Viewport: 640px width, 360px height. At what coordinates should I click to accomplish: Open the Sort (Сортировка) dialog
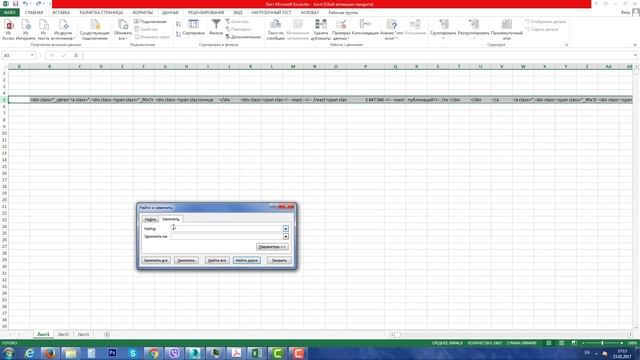click(193, 27)
